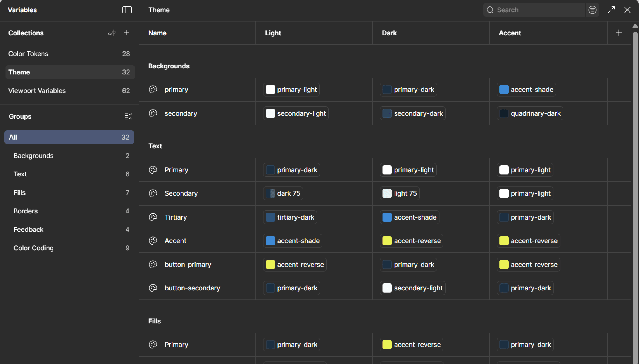Viewport: 639px width, 364px height.
Task: Select the Fills group
Action: pyautogui.click(x=19, y=192)
